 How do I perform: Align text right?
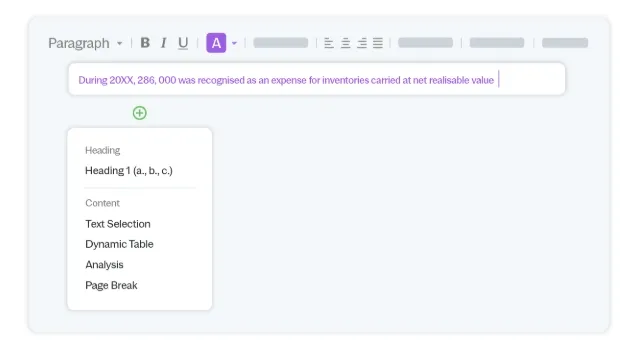click(362, 43)
